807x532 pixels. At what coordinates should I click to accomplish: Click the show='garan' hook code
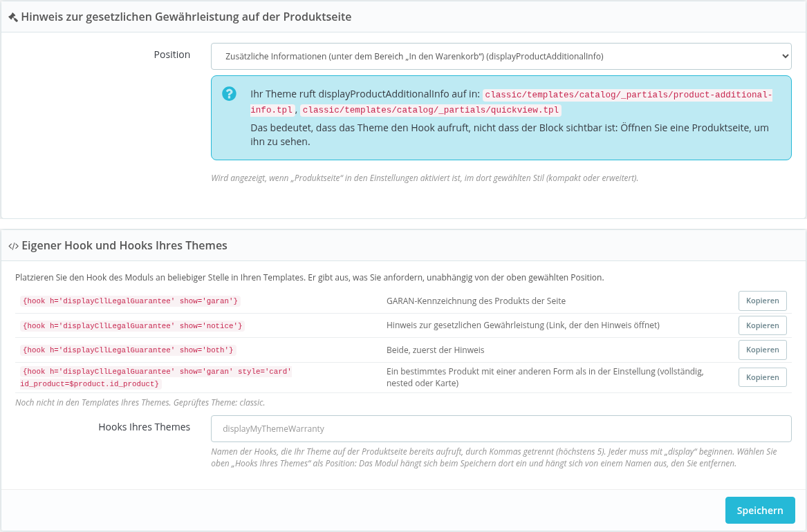[130, 301]
